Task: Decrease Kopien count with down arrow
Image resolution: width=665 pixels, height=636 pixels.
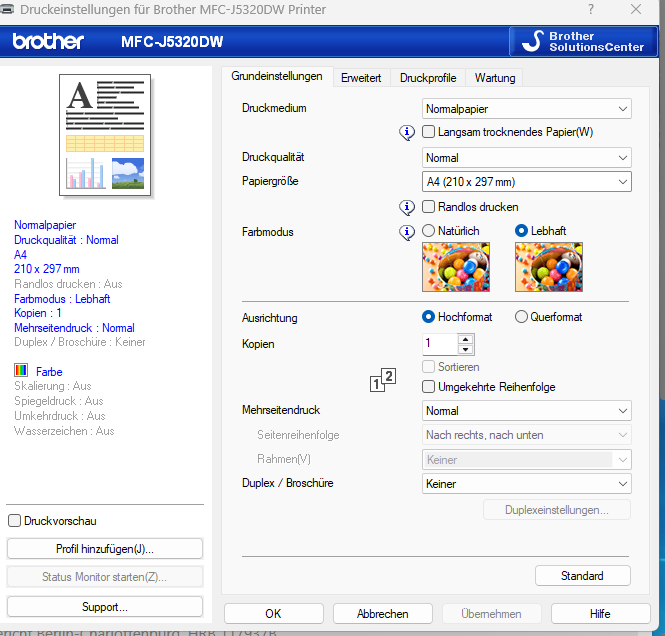Action: click(466, 349)
